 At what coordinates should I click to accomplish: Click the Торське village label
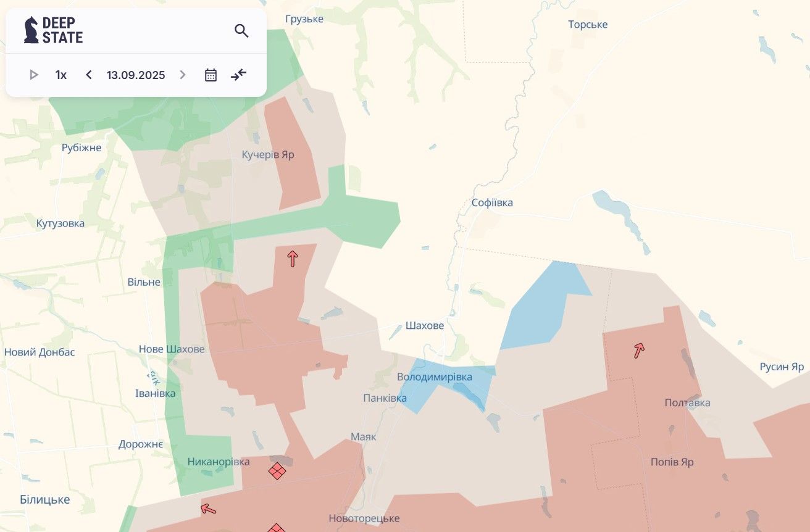pyautogui.click(x=588, y=25)
